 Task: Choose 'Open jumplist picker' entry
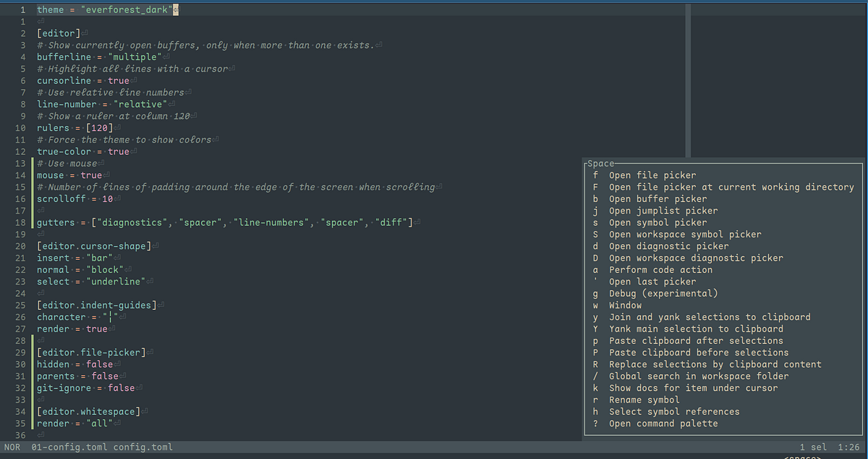coord(663,211)
